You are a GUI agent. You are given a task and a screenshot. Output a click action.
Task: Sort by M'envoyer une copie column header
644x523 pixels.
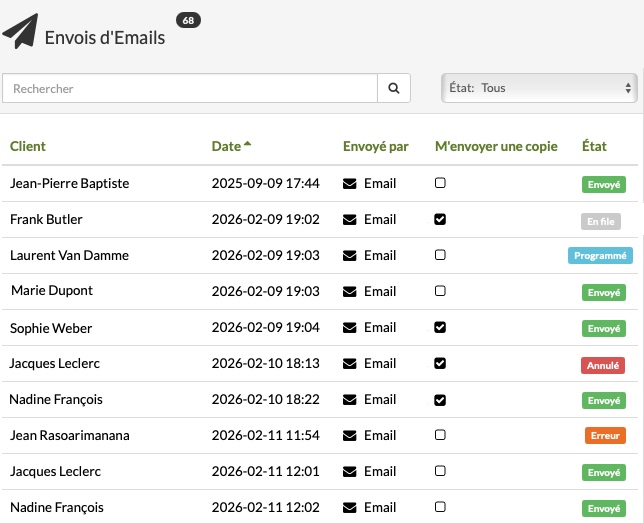[496, 146]
